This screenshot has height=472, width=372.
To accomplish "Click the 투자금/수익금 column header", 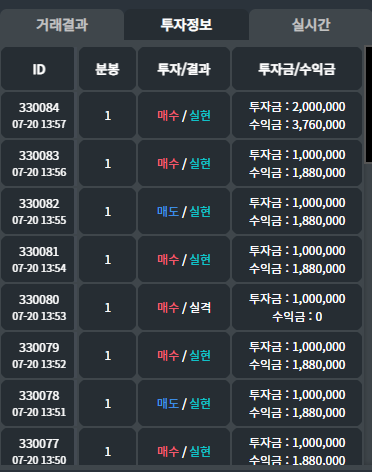I will point(297,69).
